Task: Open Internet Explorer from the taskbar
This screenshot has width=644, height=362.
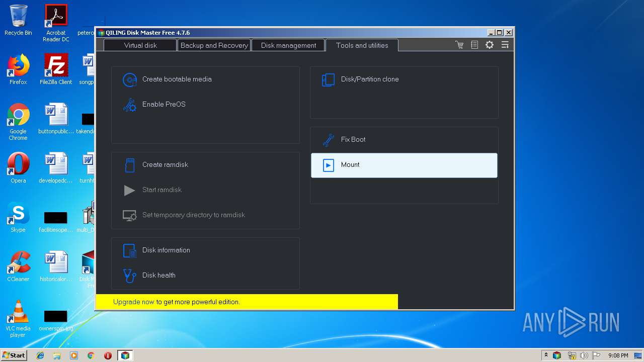Action: (x=40, y=355)
